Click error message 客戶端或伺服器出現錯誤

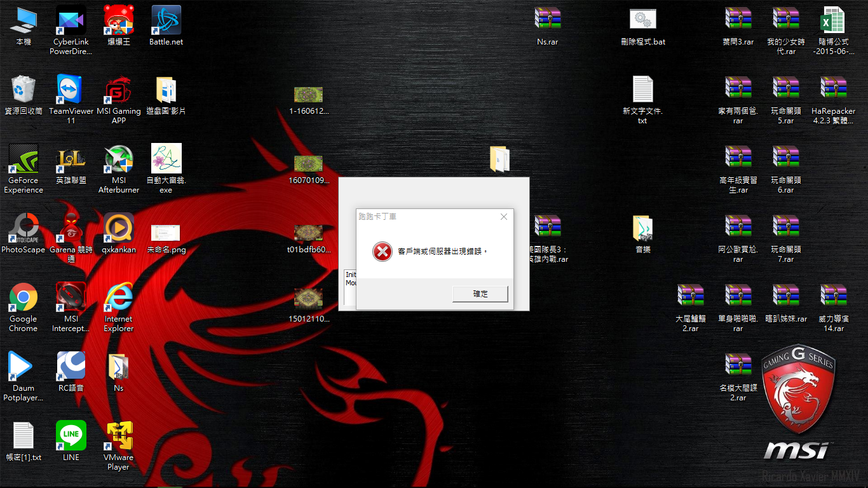pyautogui.click(x=442, y=252)
